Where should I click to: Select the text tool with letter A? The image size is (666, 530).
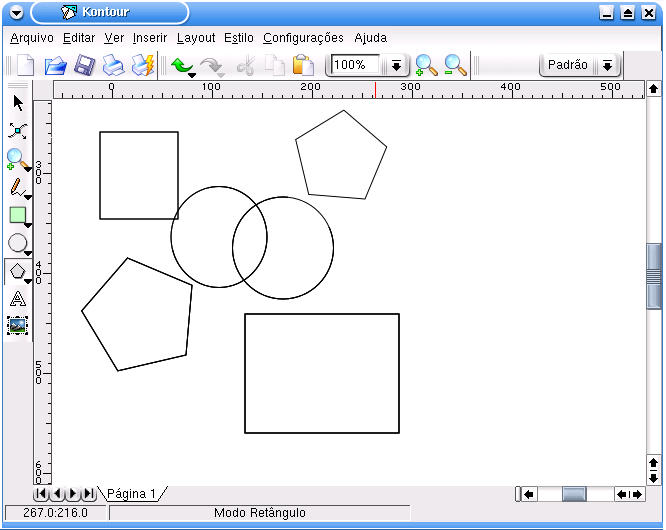[17, 299]
